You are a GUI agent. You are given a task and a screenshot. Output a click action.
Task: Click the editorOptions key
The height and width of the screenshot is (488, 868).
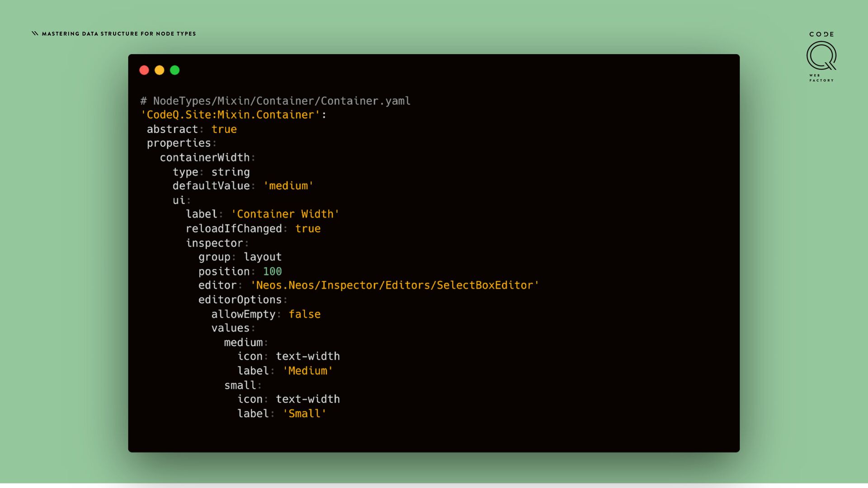coord(240,300)
